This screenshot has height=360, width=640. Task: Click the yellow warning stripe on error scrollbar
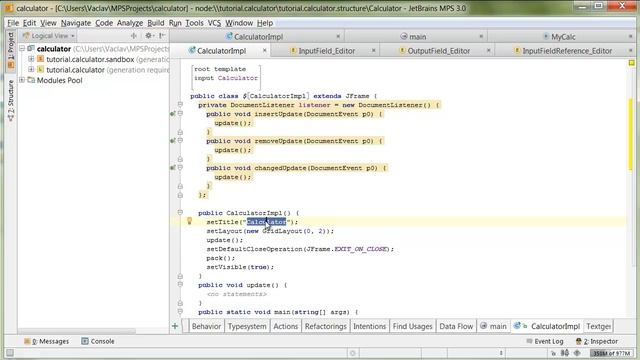coord(631,134)
